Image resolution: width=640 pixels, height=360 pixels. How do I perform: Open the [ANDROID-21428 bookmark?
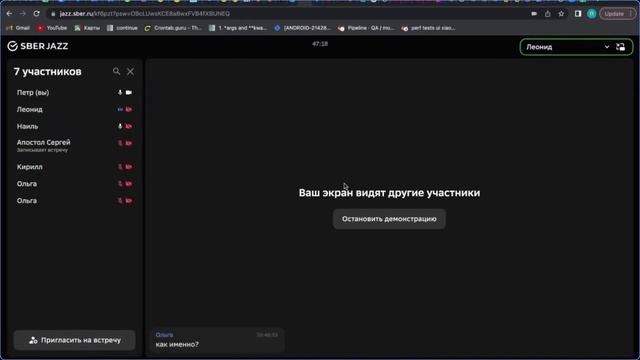click(302, 28)
